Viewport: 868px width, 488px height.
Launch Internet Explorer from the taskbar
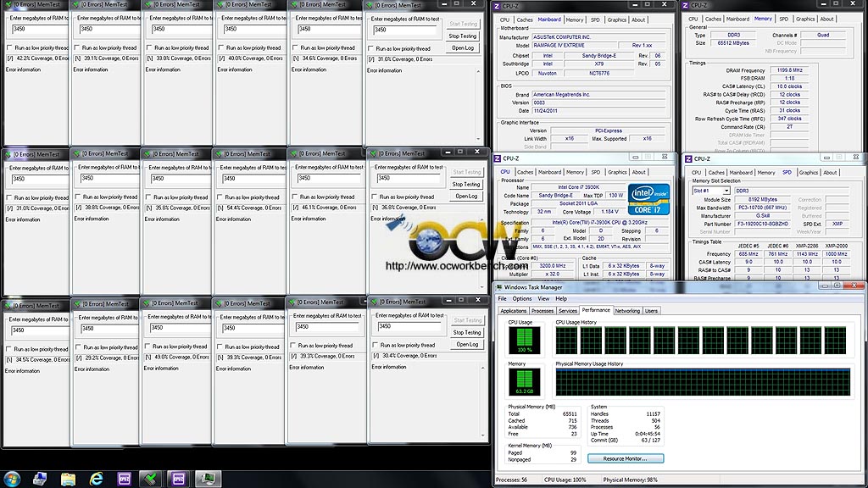click(x=97, y=479)
